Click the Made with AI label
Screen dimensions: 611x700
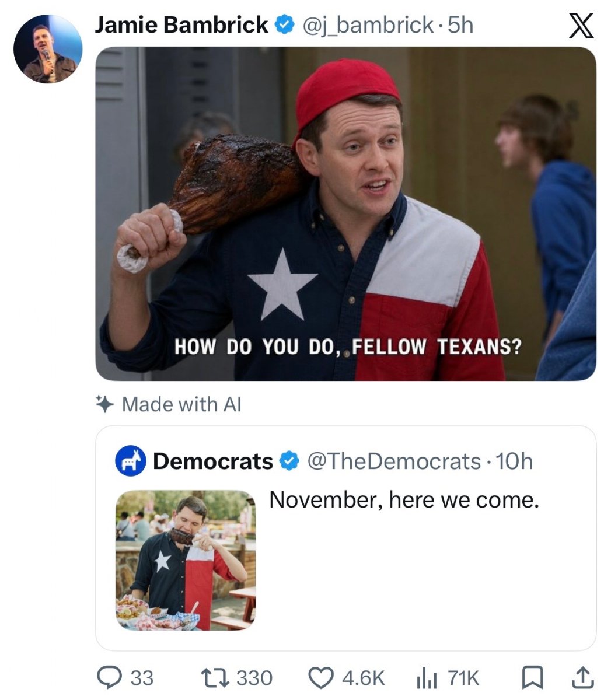click(181, 404)
